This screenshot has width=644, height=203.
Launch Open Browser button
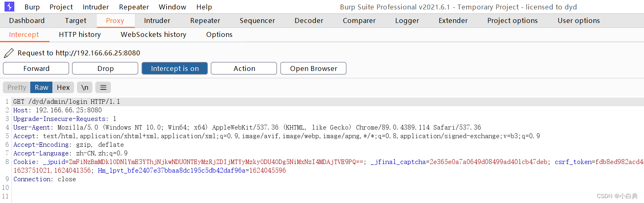(x=313, y=68)
